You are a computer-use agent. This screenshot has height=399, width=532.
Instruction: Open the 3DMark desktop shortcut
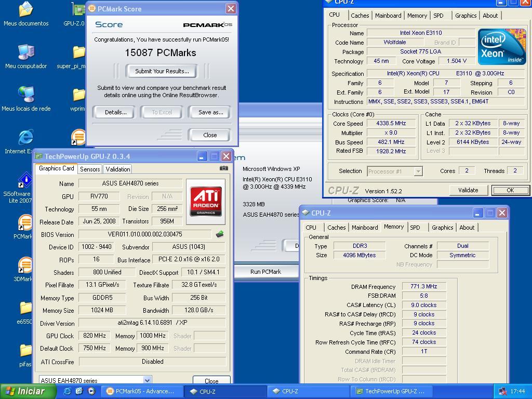[x=25, y=265]
